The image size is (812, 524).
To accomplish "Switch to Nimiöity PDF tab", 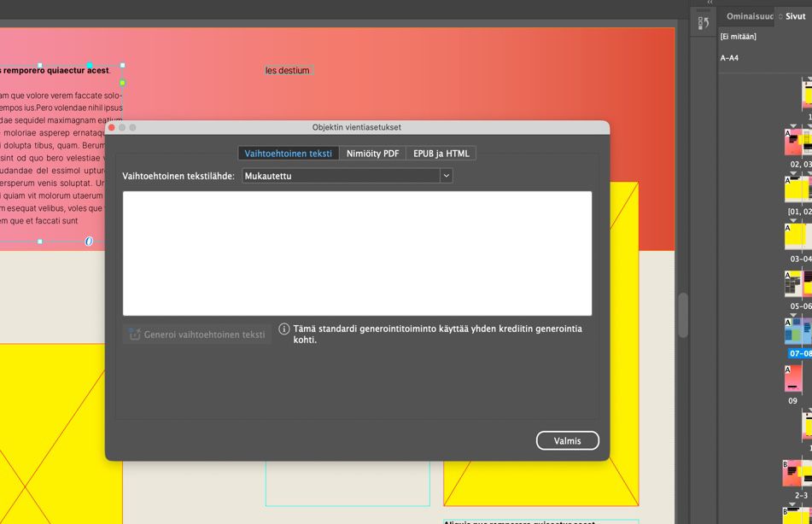I will [x=372, y=154].
